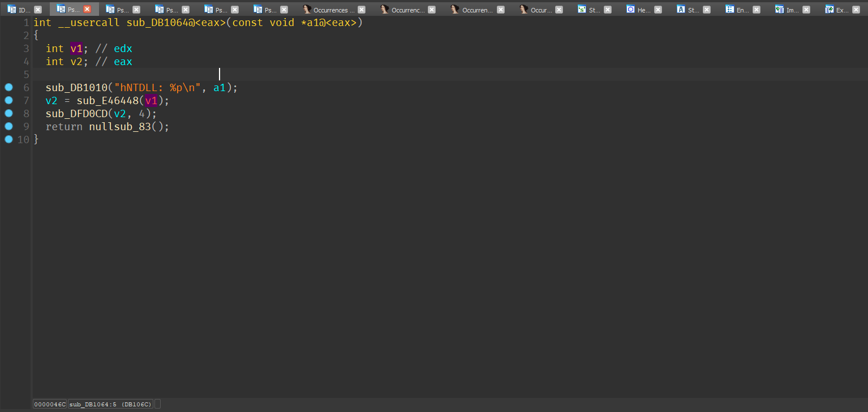The image size is (868, 412).
Task: Click the green 's' Strings tab icon
Action: click(x=582, y=10)
